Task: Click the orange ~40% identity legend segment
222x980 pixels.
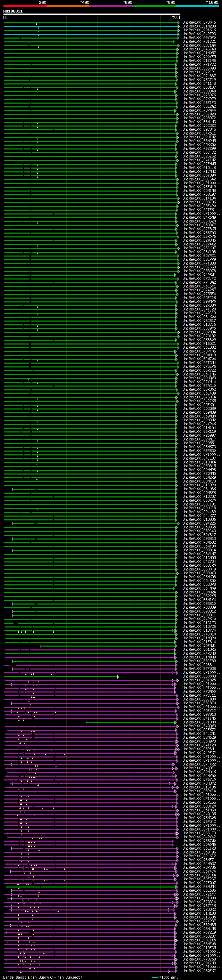Action: [68, 6]
